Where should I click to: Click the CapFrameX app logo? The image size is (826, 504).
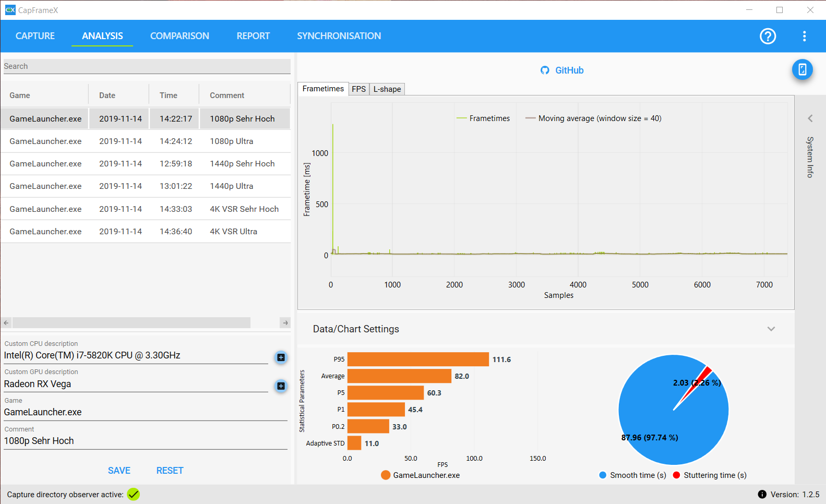click(x=10, y=10)
